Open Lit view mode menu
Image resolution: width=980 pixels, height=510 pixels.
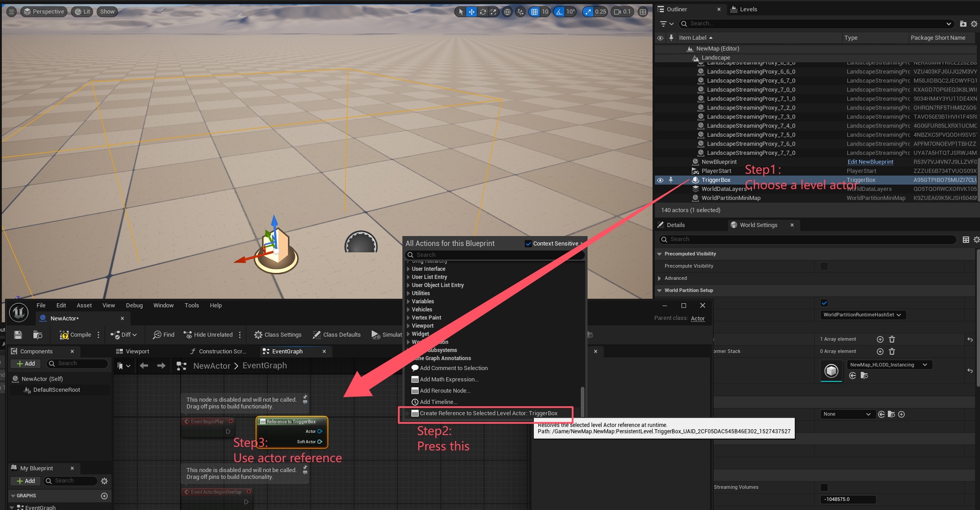coord(82,12)
